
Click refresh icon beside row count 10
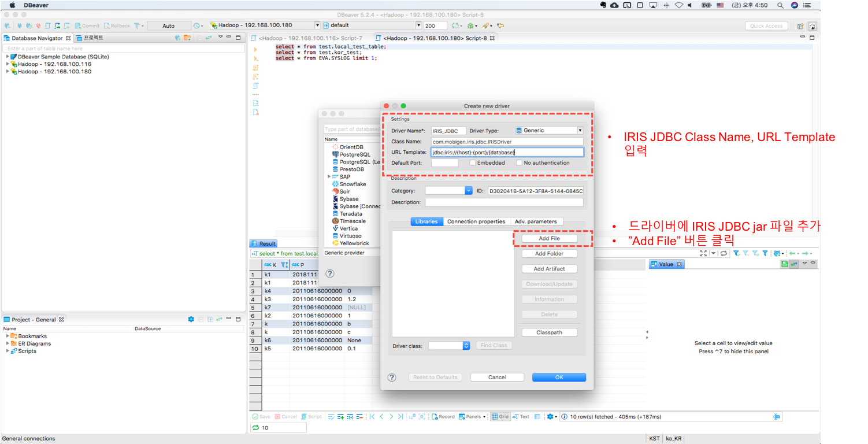(x=255, y=428)
